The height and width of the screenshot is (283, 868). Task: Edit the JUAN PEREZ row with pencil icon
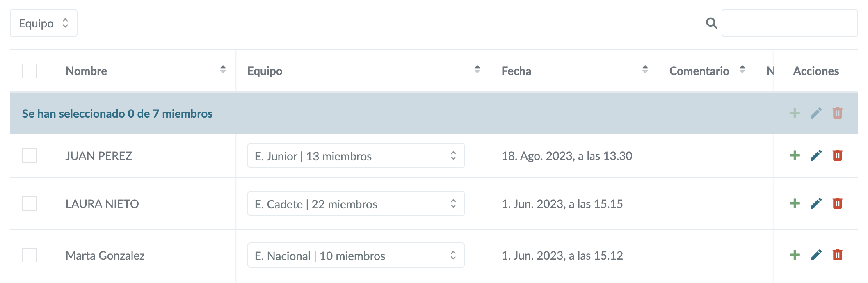(816, 155)
